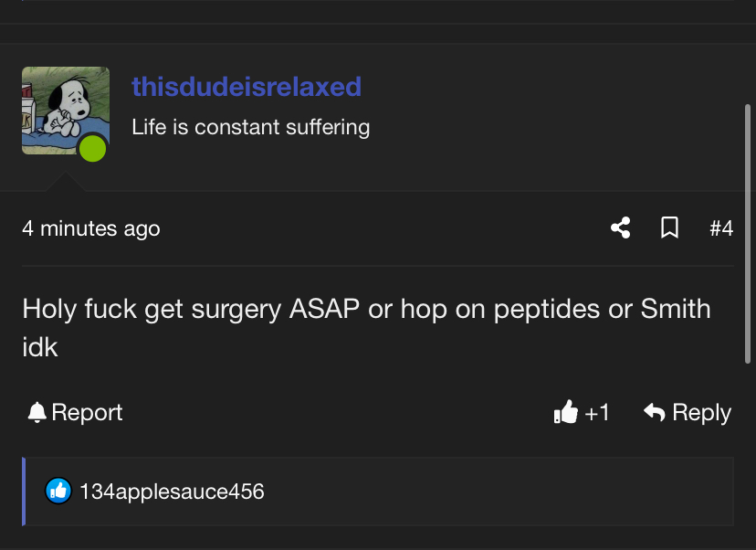
Task: Bookmark this post using the bookmark icon
Action: click(x=669, y=227)
